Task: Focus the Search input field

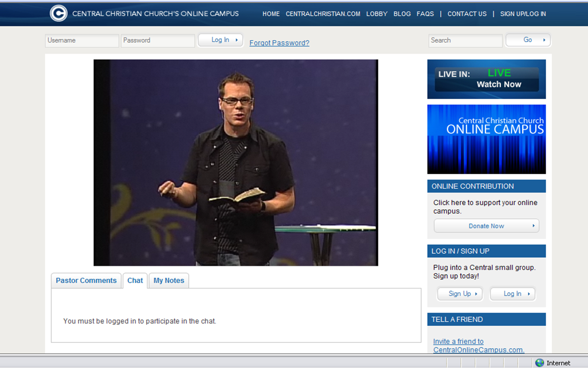Action: tap(465, 40)
